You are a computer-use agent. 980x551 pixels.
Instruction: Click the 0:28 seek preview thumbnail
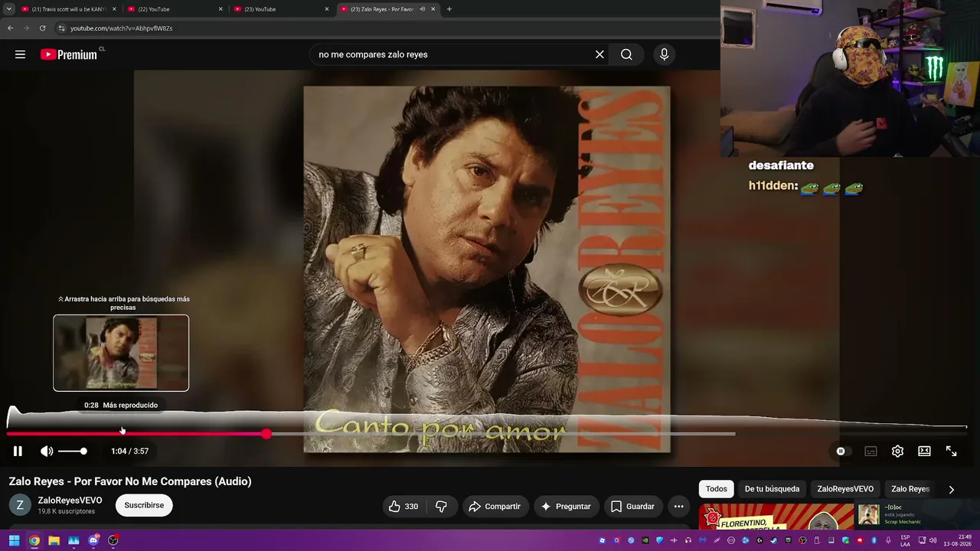[x=121, y=353]
